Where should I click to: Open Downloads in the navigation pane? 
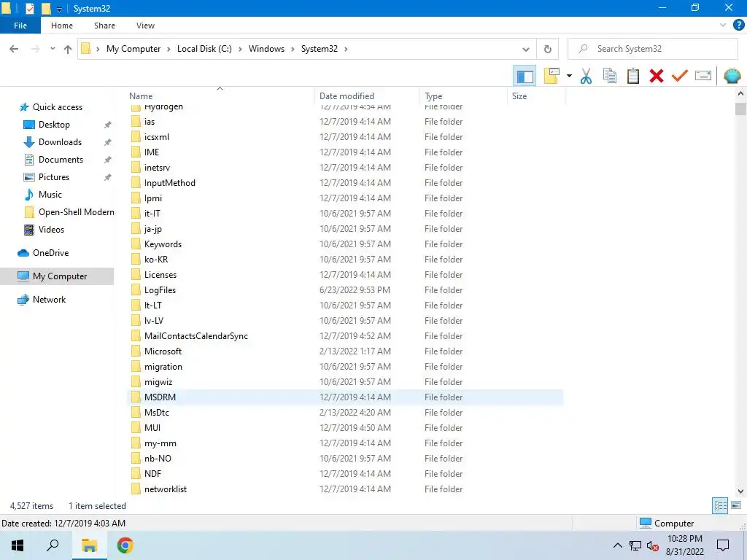click(60, 142)
